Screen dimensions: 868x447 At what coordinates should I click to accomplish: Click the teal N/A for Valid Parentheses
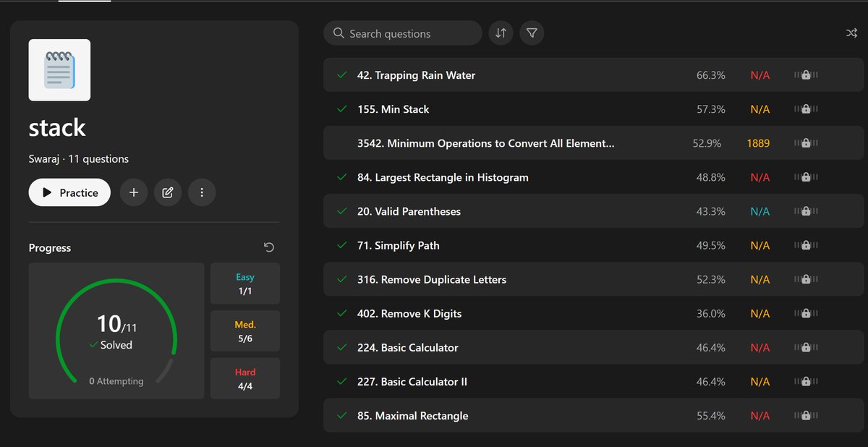(x=760, y=211)
